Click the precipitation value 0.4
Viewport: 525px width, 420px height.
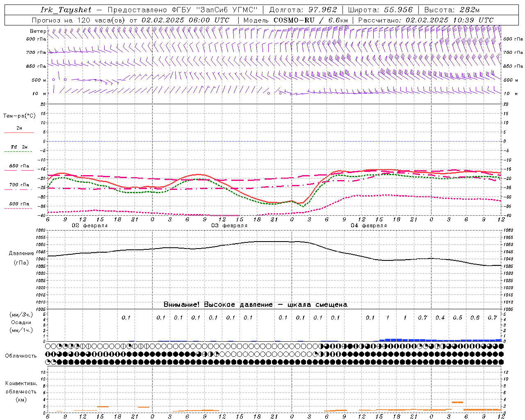(x=440, y=318)
